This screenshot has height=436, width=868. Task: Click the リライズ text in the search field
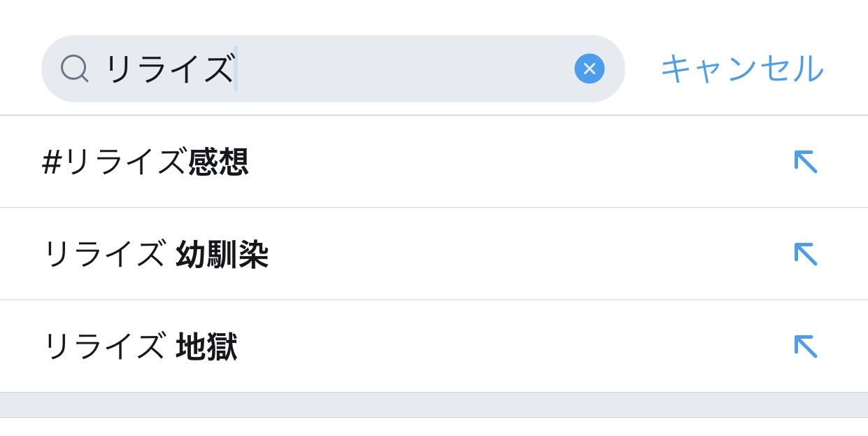(x=168, y=69)
